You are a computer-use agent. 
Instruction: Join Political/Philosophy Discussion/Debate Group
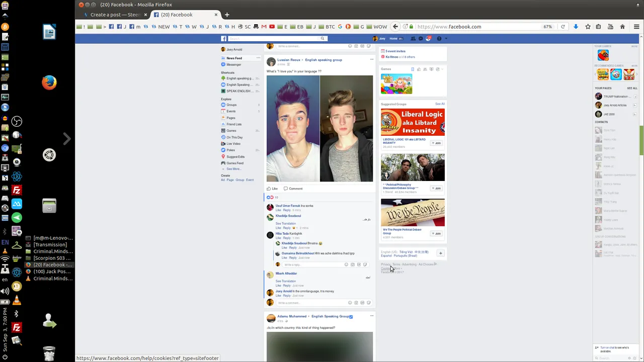436,188
